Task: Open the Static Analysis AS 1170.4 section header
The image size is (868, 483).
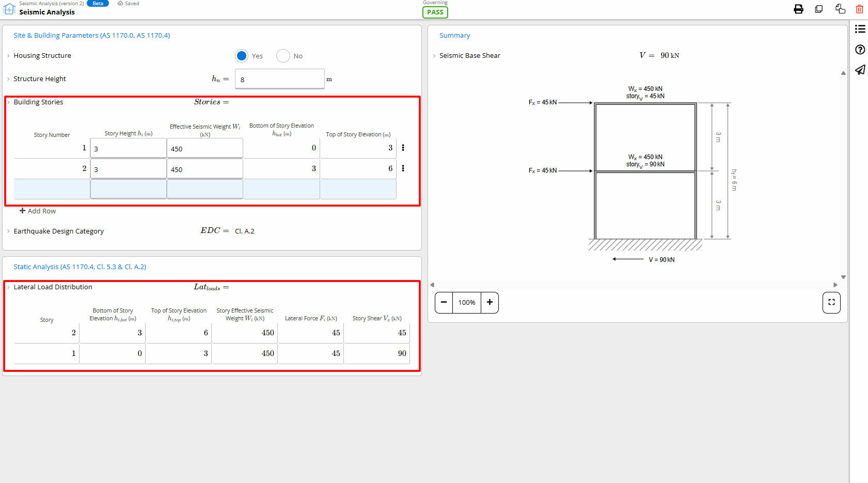Action: coord(80,267)
